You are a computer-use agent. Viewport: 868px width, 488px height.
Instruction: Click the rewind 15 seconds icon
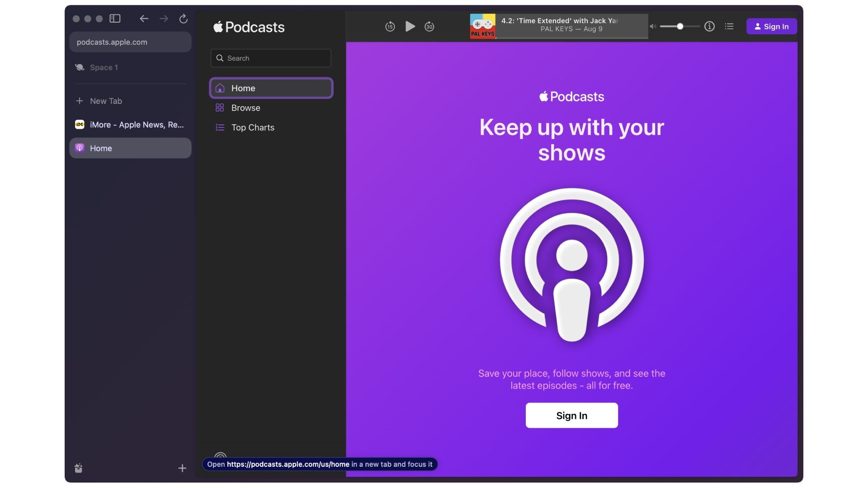point(389,26)
